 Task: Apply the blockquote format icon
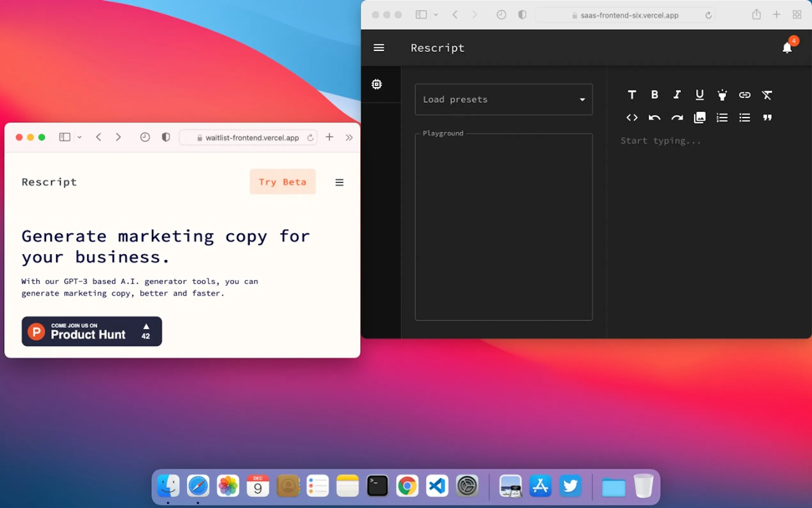click(767, 118)
